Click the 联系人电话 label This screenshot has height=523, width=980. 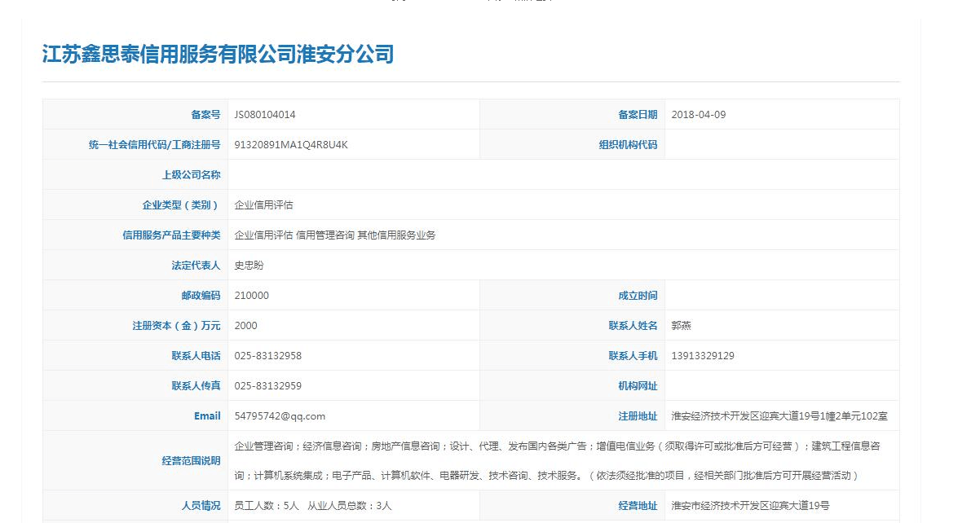[x=196, y=356]
